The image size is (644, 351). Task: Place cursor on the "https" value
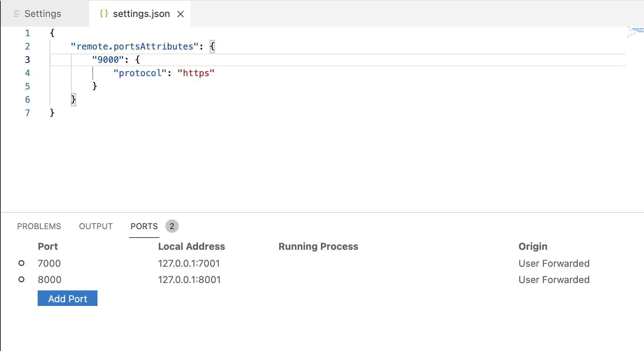(196, 73)
